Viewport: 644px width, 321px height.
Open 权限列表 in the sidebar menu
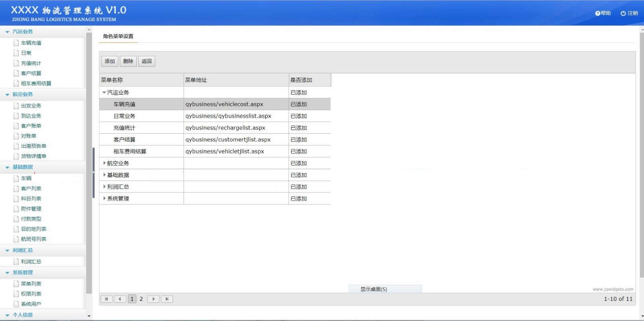click(31, 294)
